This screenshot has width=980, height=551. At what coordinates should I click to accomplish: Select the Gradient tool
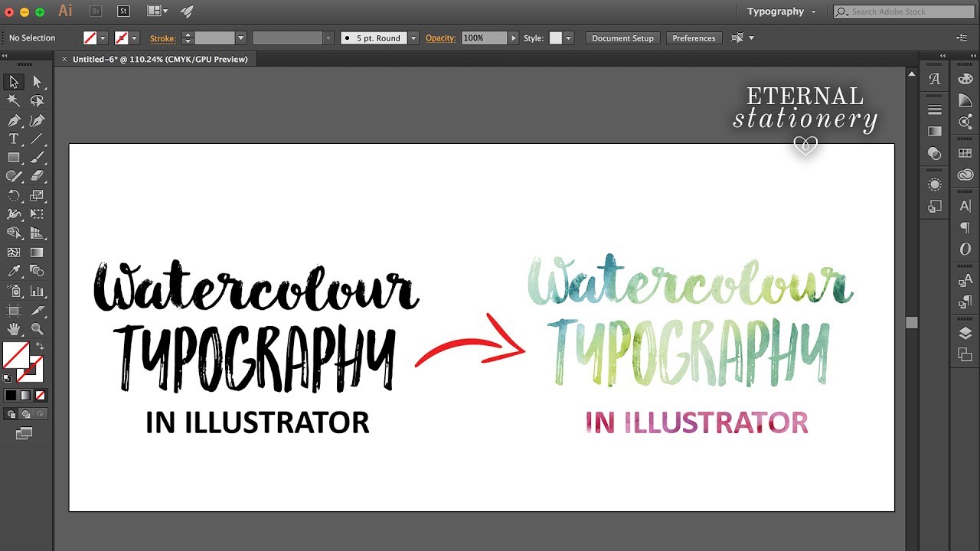point(37,252)
